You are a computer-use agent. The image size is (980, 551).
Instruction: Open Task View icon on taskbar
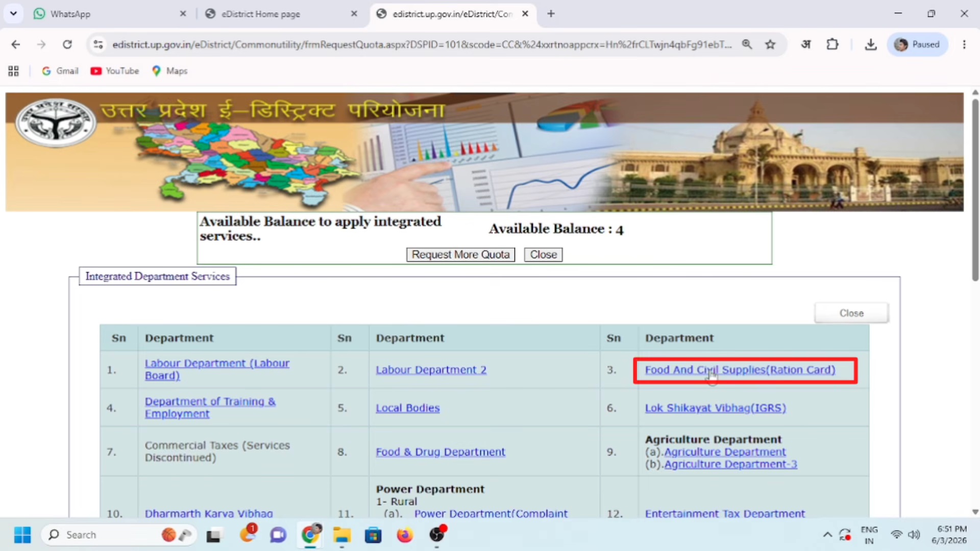pos(213,535)
